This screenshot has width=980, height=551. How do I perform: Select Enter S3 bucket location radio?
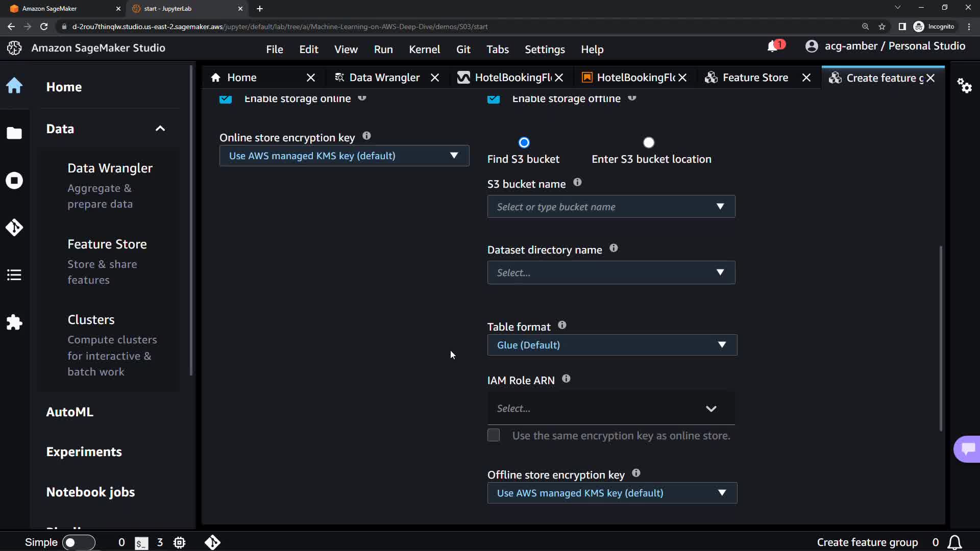point(649,142)
